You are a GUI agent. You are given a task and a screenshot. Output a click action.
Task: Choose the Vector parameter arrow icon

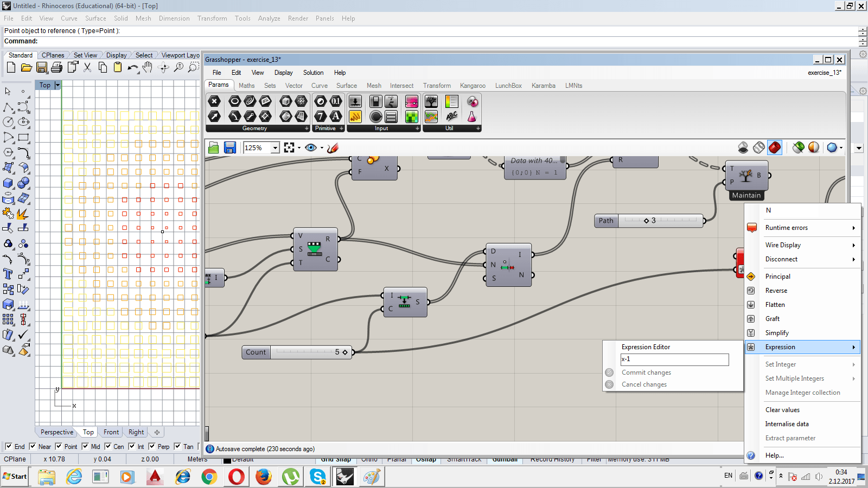tap(214, 117)
